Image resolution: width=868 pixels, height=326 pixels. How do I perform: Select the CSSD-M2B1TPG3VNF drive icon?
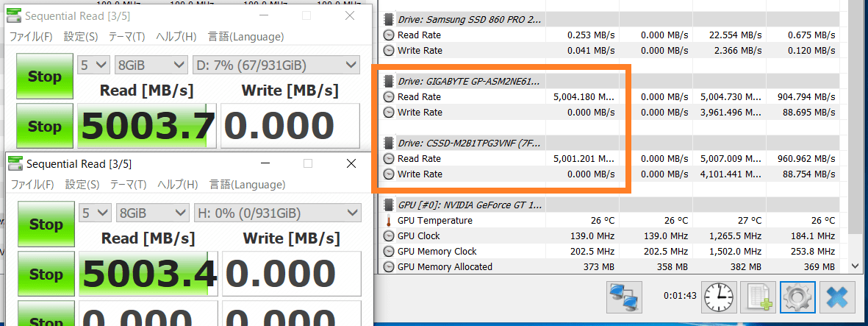[389, 143]
